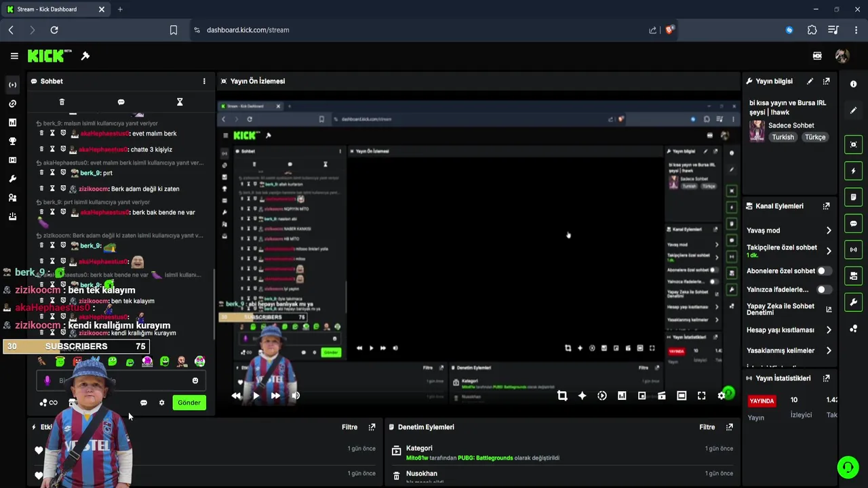Pop out the Kanal Eylemleri panel
Image resolution: width=868 pixels, height=488 pixels.
(x=826, y=206)
